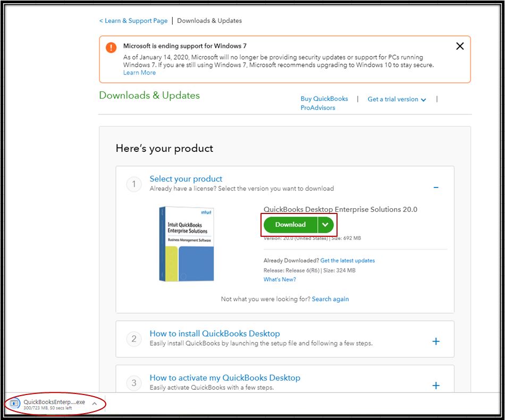Image resolution: width=505 pixels, height=420 pixels.
Task: Click the step 3 number circle
Action: (x=134, y=383)
